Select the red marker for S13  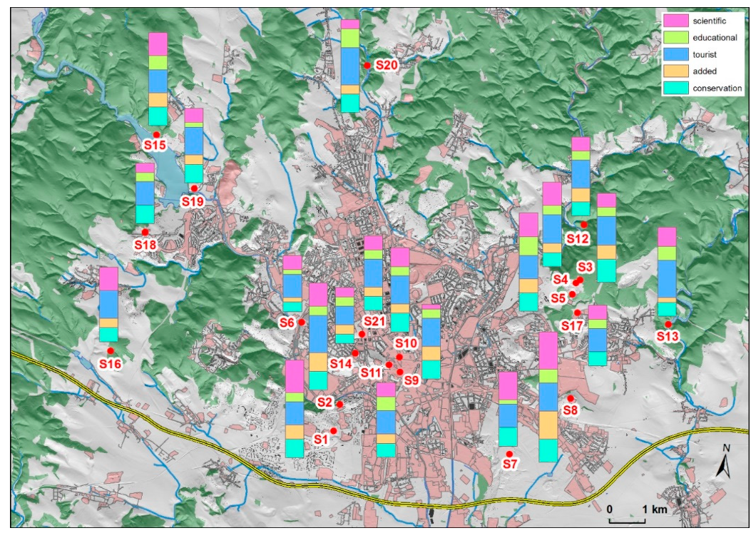tap(668, 325)
